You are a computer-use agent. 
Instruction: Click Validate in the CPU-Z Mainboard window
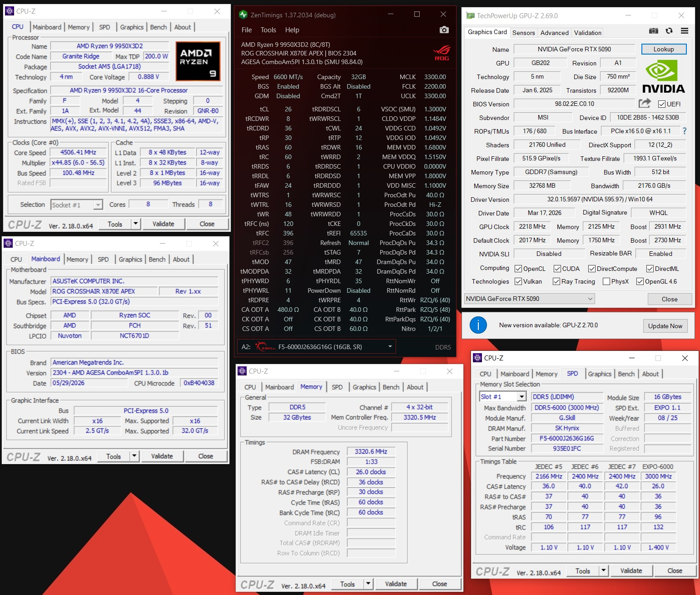[162, 456]
